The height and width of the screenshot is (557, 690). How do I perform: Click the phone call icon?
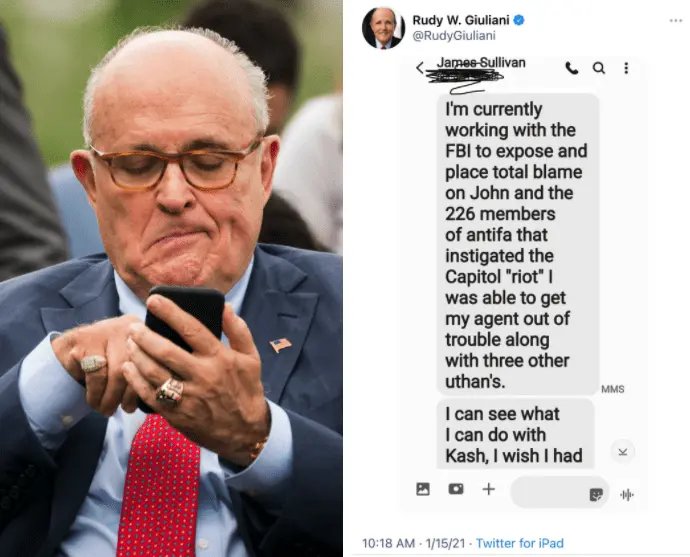click(572, 68)
